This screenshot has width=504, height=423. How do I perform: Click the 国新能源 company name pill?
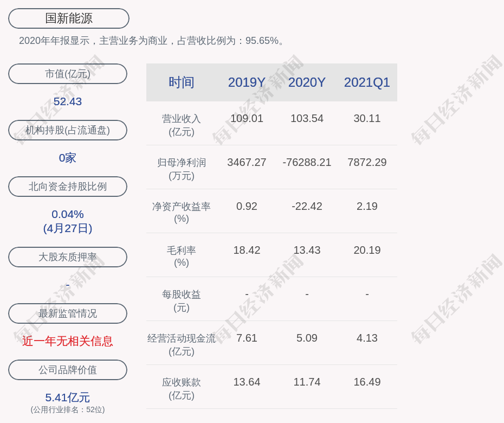click(x=69, y=18)
